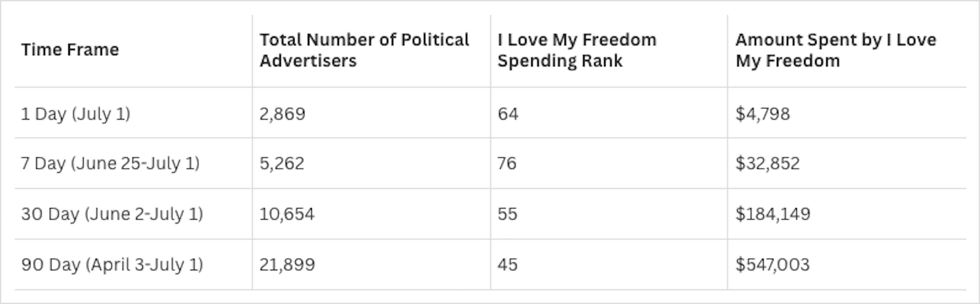Click the spending rank 64 cell
The image size is (980, 304).
(508, 113)
